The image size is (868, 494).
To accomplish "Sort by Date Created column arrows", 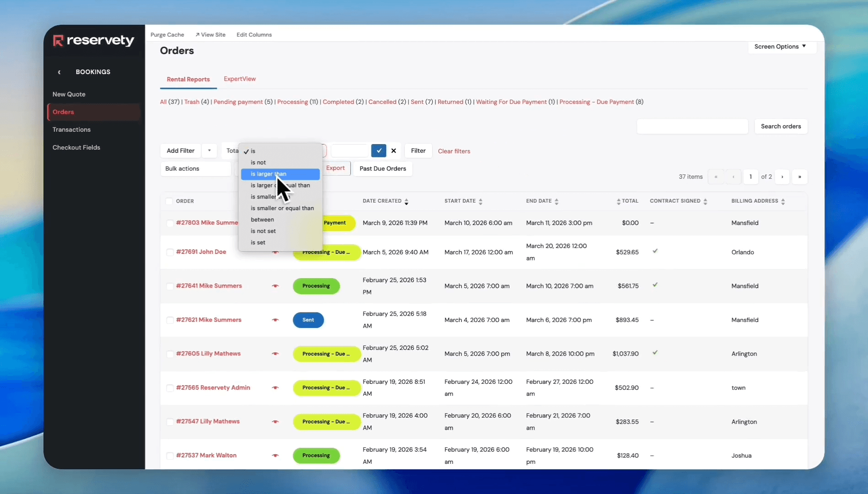I will (x=407, y=201).
